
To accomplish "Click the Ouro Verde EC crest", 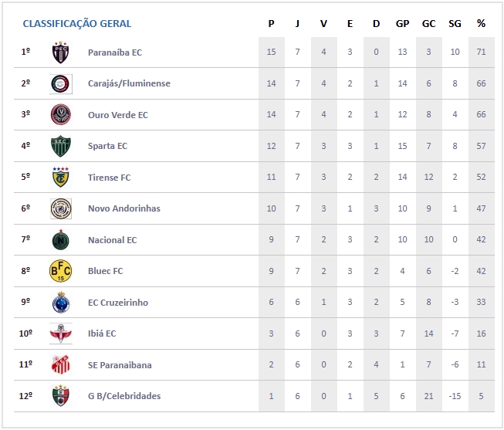I will point(61,115).
